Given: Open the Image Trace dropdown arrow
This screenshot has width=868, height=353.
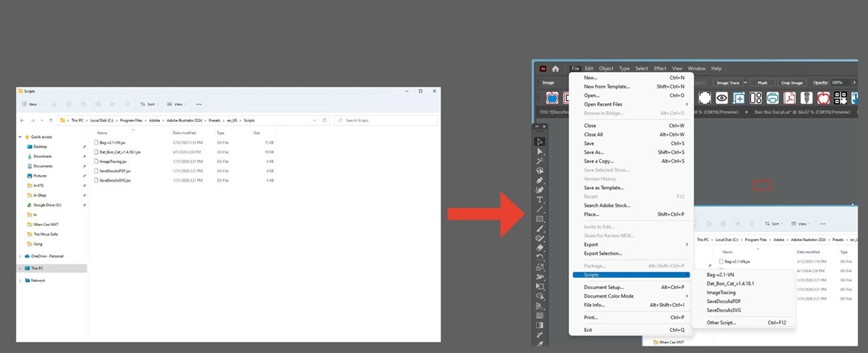Looking at the screenshot, I should (745, 82).
